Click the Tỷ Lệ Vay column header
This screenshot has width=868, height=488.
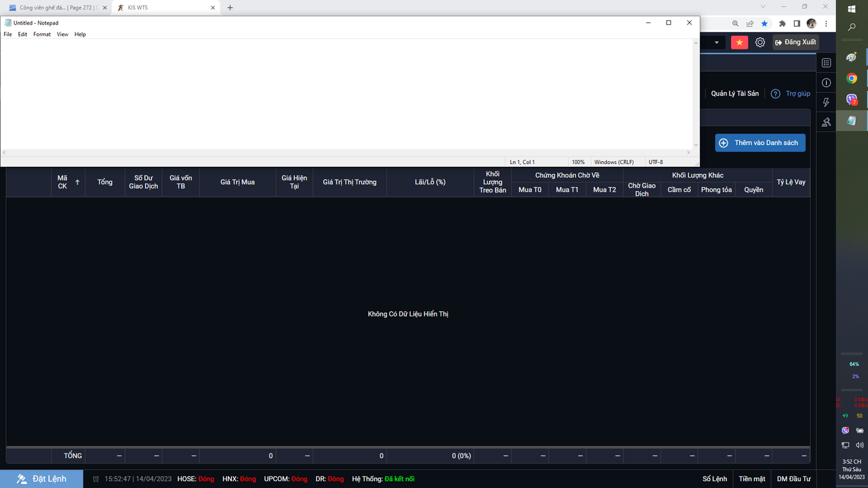coord(791,182)
